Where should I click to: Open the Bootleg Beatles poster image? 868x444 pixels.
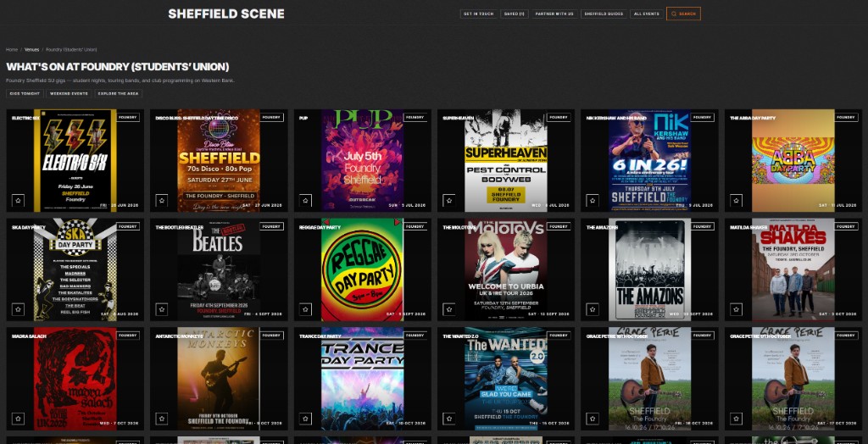pyautogui.click(x=219, y=269)
